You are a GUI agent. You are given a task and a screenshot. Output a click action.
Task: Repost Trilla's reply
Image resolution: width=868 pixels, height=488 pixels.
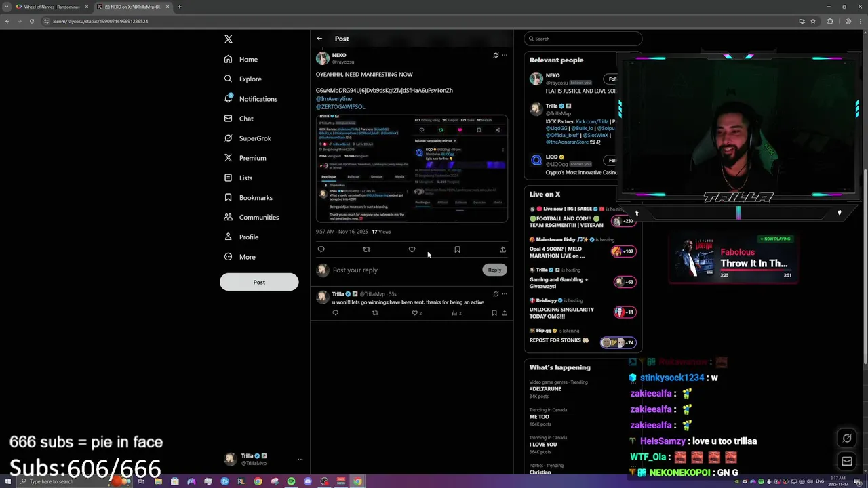click(x=375, y=313)
